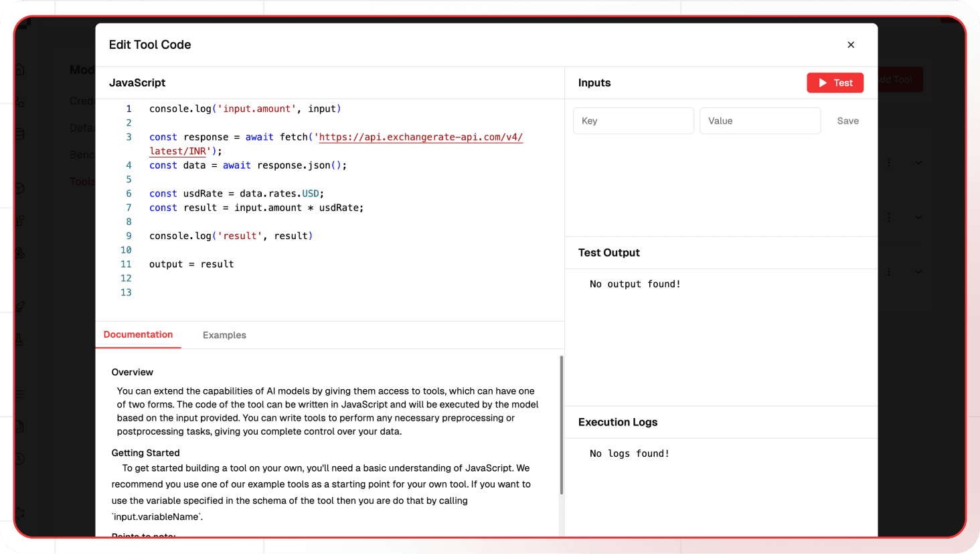Click the database icon in the sidebar

point(20,134)
